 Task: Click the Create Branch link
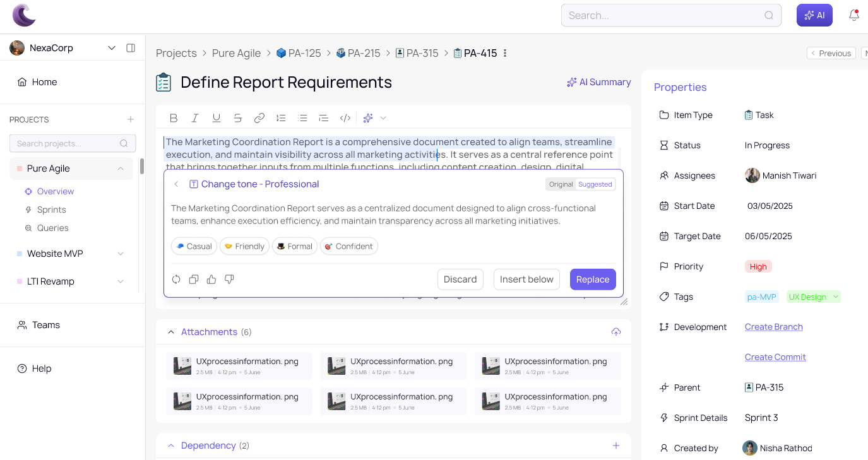(x=773, y=327)
